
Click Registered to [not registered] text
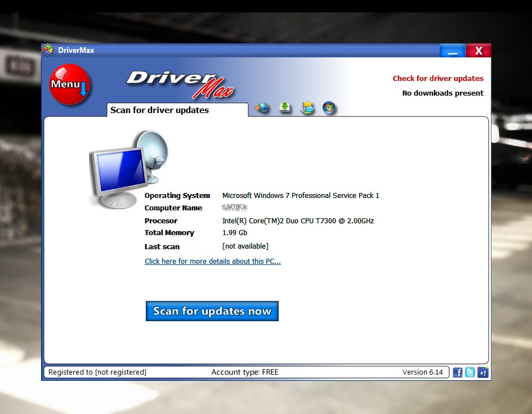pyautogui.click(x=97, y=372)
